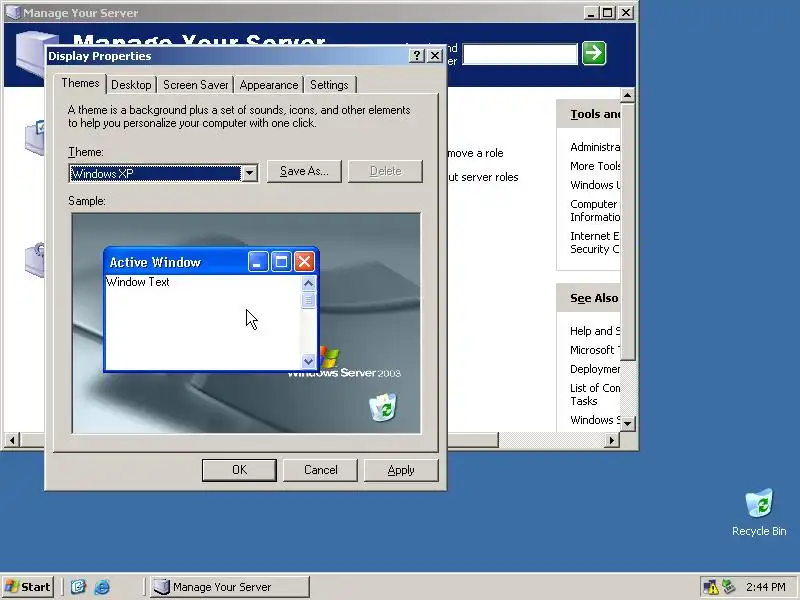
Task: Click the server icon in Manage Your Server title bar
Action: click(x=13, y=12)
